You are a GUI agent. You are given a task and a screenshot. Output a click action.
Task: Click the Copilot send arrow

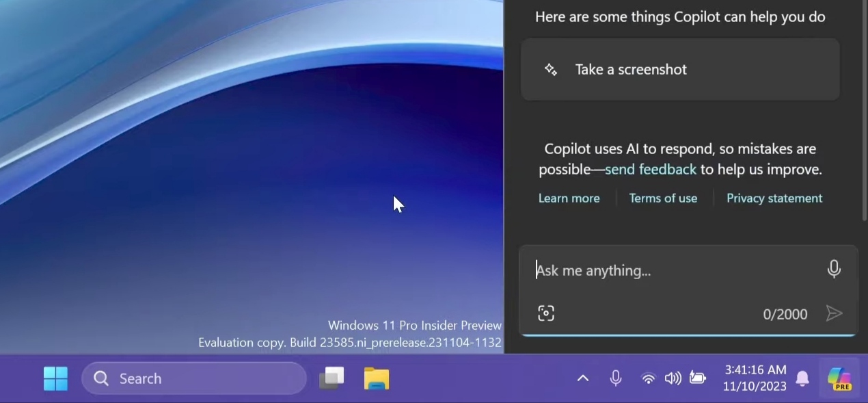tap(834, 313)
